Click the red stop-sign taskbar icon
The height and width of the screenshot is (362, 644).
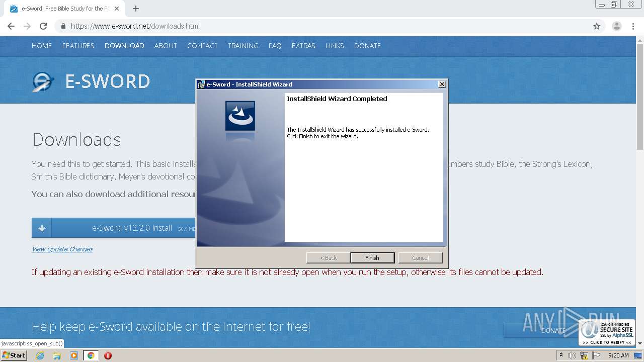click(108, 355)
